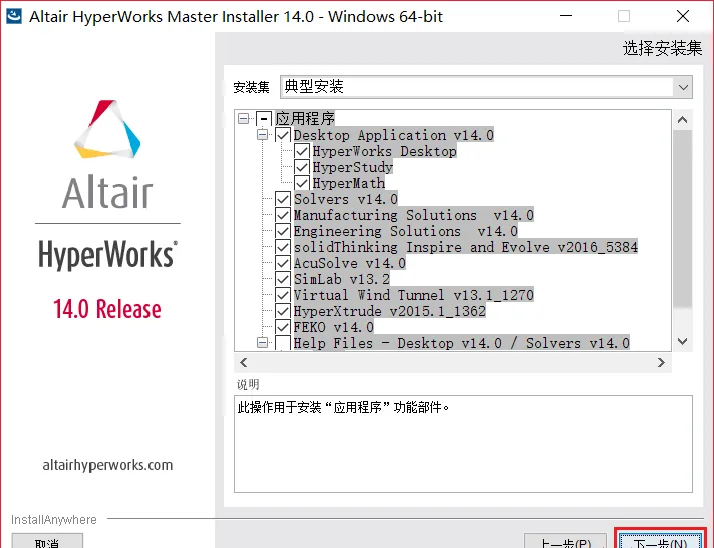714x548 pixels.
Task: Collapse the Desktop Application tree node
Action: click(x=262, y=135)
